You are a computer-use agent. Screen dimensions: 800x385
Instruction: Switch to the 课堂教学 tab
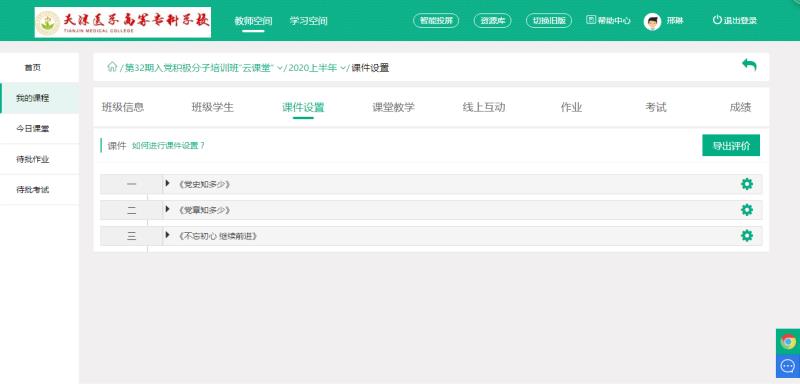[393, 107]
